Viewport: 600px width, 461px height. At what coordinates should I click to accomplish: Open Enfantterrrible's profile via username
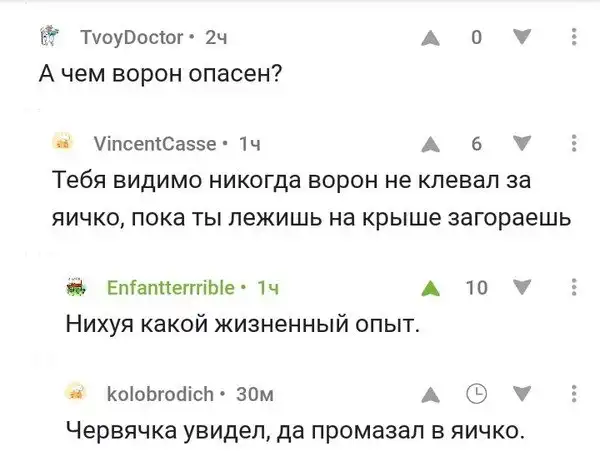(172, 289)
